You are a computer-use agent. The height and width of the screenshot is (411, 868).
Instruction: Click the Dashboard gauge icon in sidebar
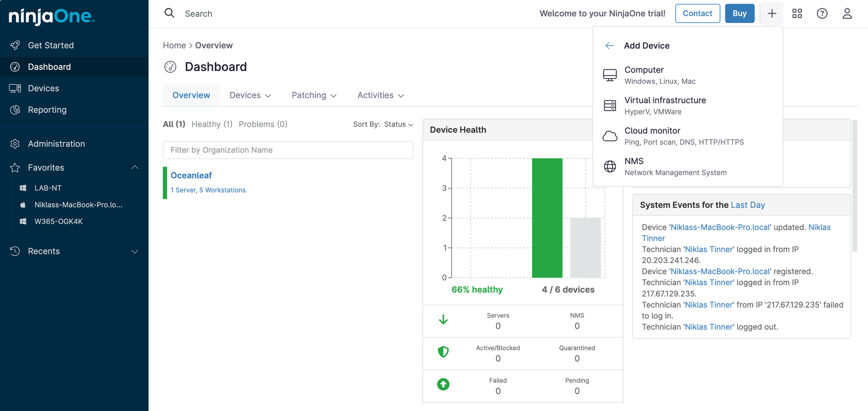coord(15,67)
